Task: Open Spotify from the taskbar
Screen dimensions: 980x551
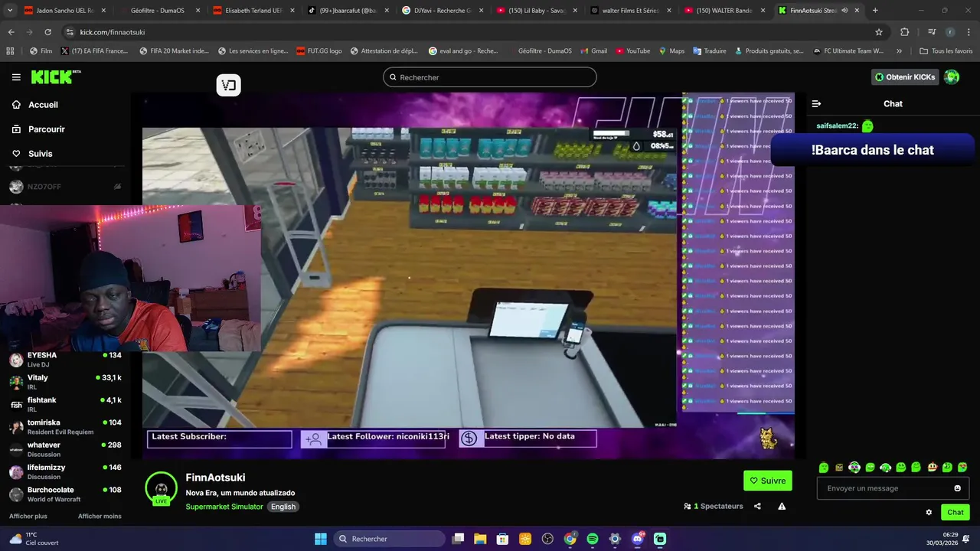Action: pyautogui.click(x=593, y=539)
